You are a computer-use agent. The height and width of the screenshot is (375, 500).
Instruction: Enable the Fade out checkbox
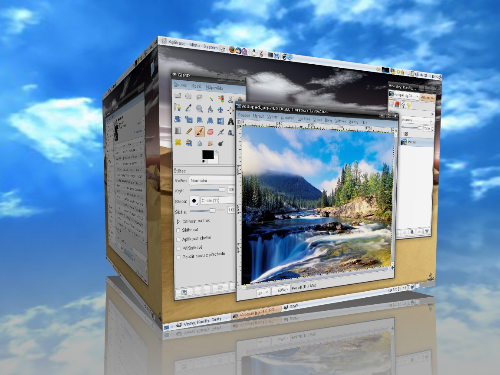pyautogui.click(x=178, y=230)
